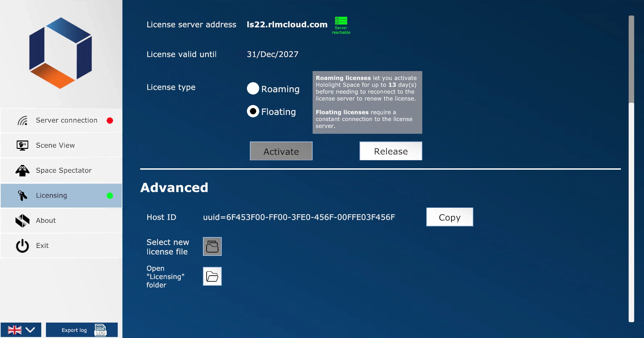Click the Scene View monitor icon
The height and width of the screenshot is (338, 644).
[22, 146]
